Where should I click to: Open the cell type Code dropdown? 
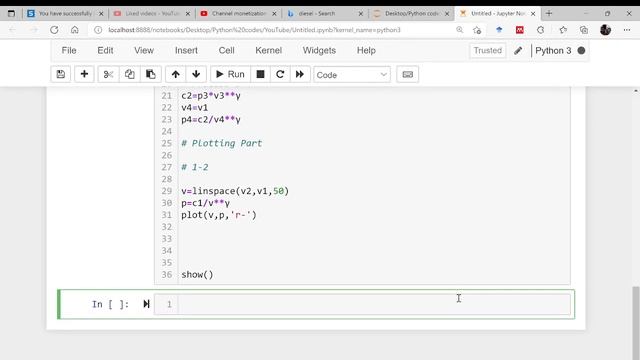click(352, 75)
